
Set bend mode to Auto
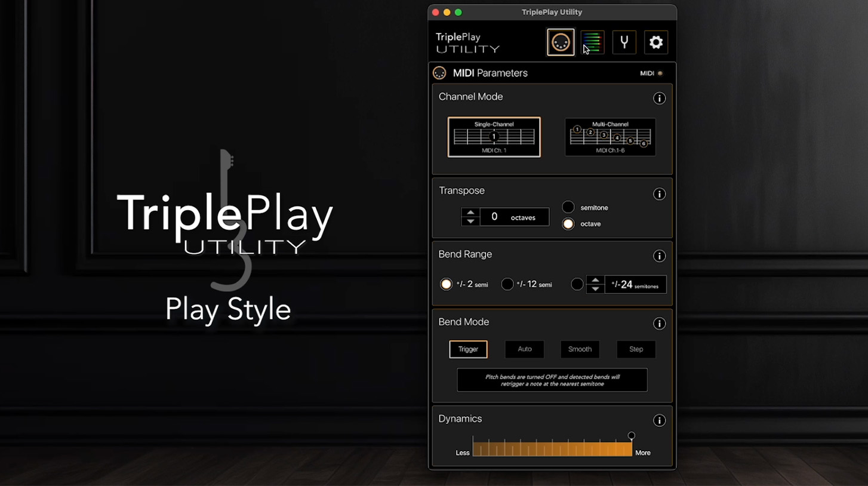pyautogui.click(x=524, y=349)
